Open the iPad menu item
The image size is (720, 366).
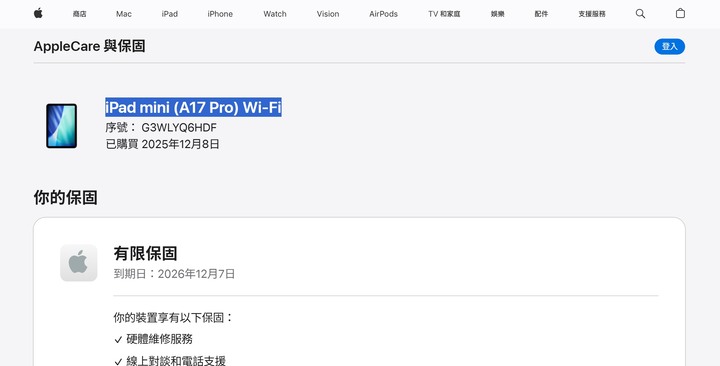(x=169, y=14)
